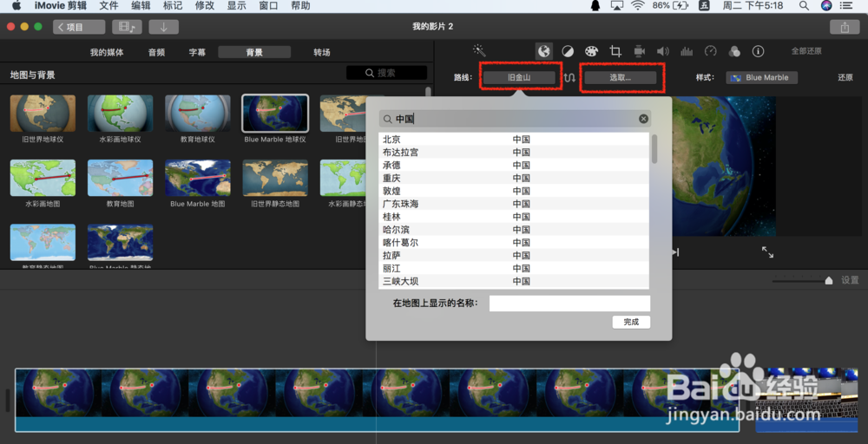Image resolution: width=868 pixels, height=444 pixels.
Task: Clear the location search text
Action: click(x=643, y=118)
